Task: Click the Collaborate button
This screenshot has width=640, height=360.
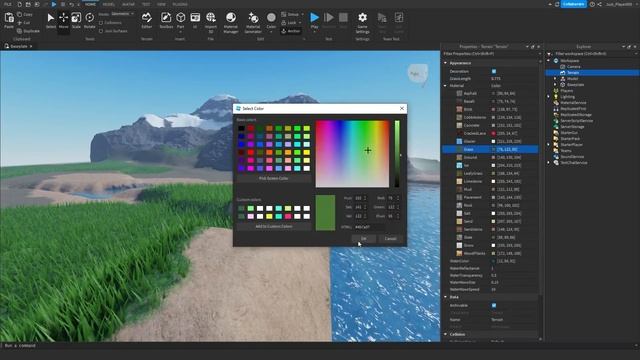Action: pyautogui.click(x=573, y=4)
